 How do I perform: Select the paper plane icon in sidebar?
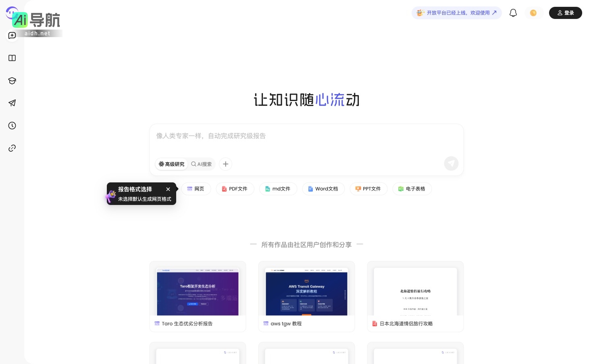[12, 103]
